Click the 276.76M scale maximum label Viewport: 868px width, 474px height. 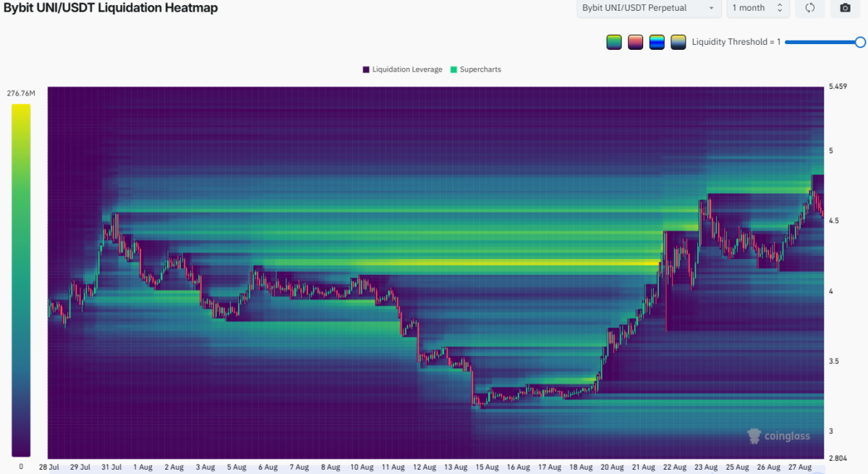pos(21,93)
